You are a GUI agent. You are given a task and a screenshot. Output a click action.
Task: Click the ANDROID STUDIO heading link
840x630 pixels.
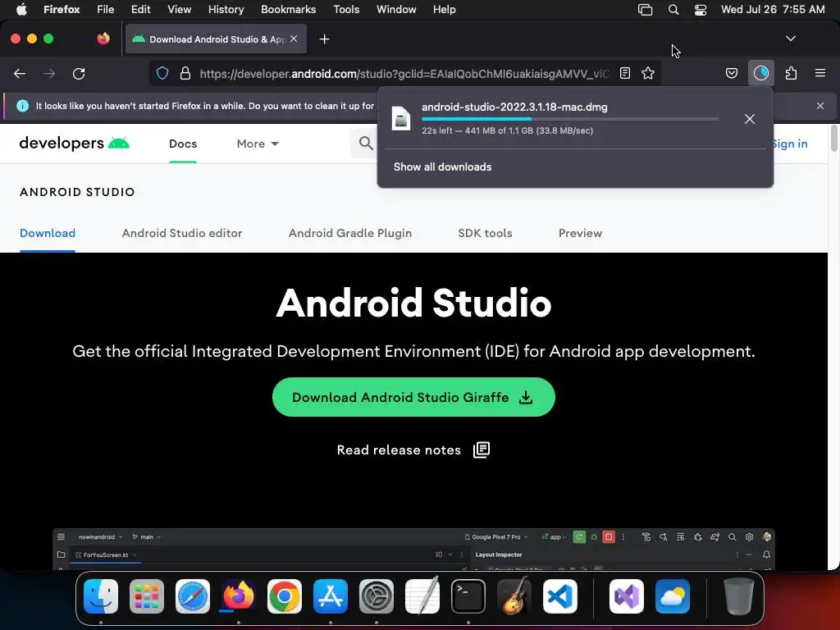(77, 192)
